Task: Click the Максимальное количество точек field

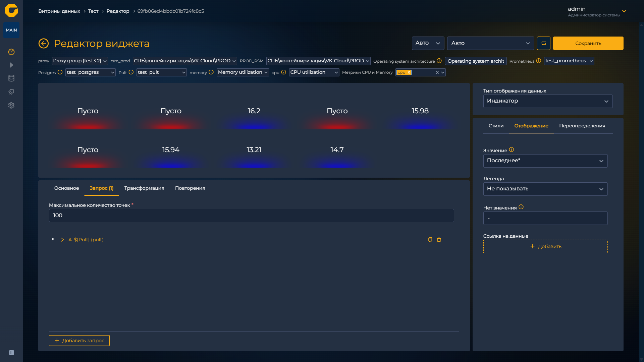Action: coord(251,216)
